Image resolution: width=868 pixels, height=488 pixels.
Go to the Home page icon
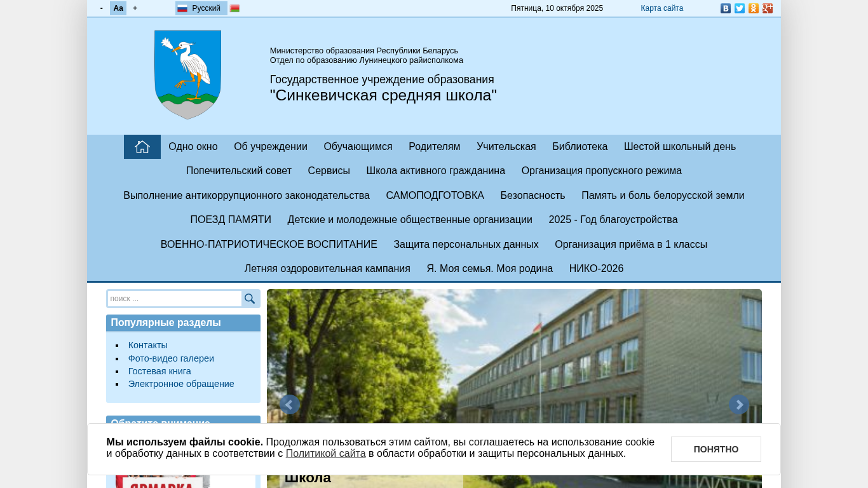click(x=142, y=147)
